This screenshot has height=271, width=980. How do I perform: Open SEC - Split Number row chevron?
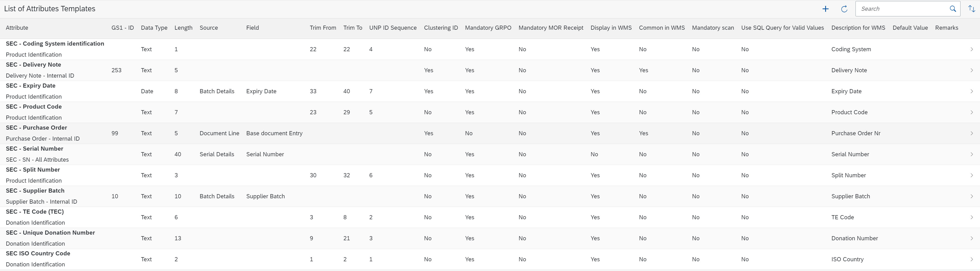pos(973,175)
